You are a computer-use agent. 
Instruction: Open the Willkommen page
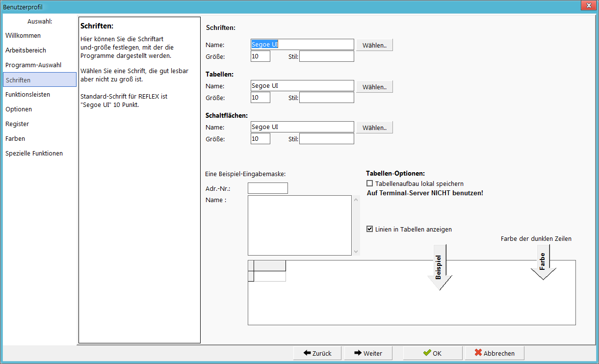[x=23, y=36]
